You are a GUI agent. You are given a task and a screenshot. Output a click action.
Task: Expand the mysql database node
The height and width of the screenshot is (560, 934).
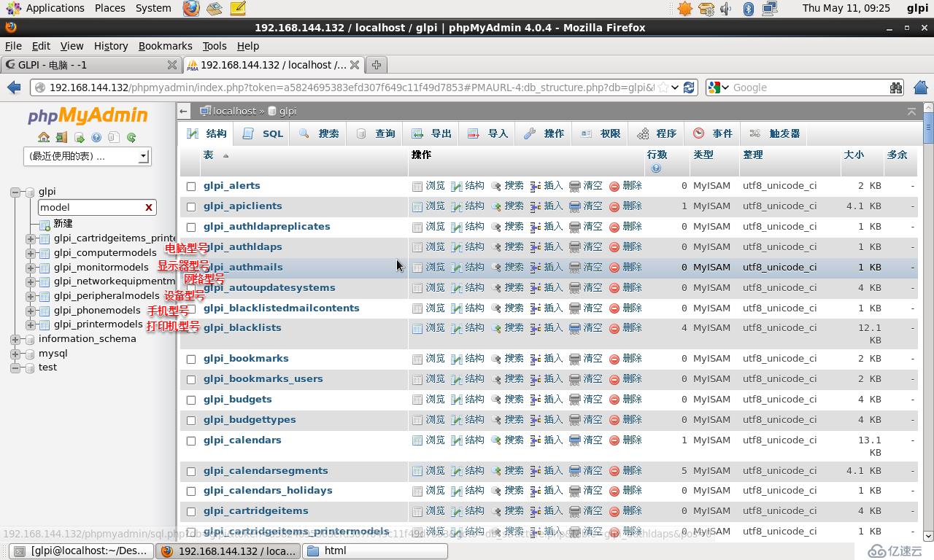click(15, 354)
